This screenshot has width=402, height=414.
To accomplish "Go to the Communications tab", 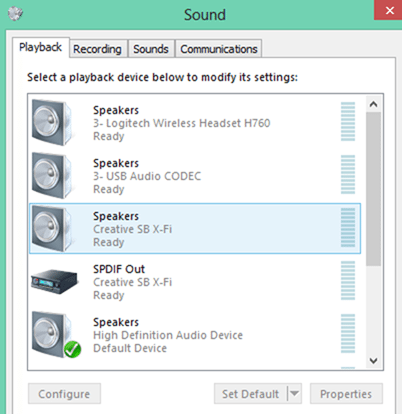I will pos(219,49).
